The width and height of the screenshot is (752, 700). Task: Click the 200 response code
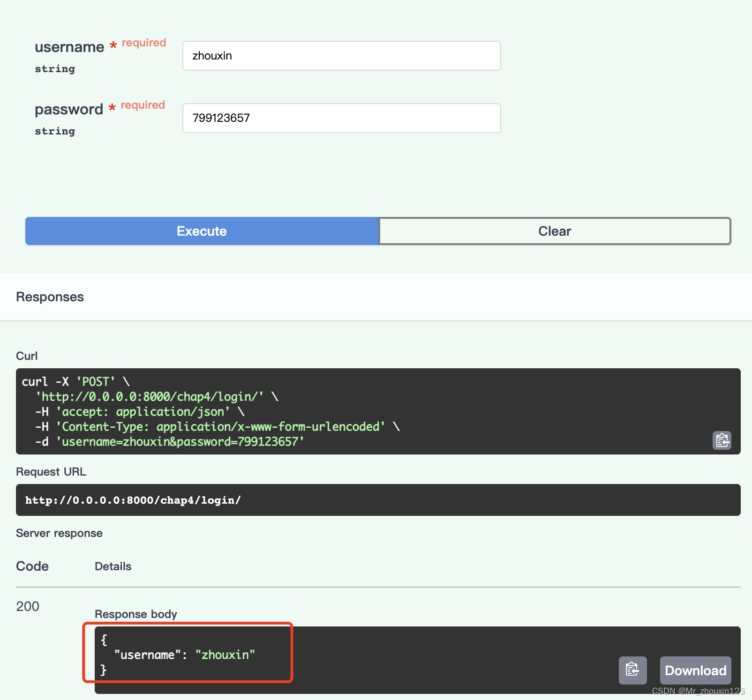[28, 606]
